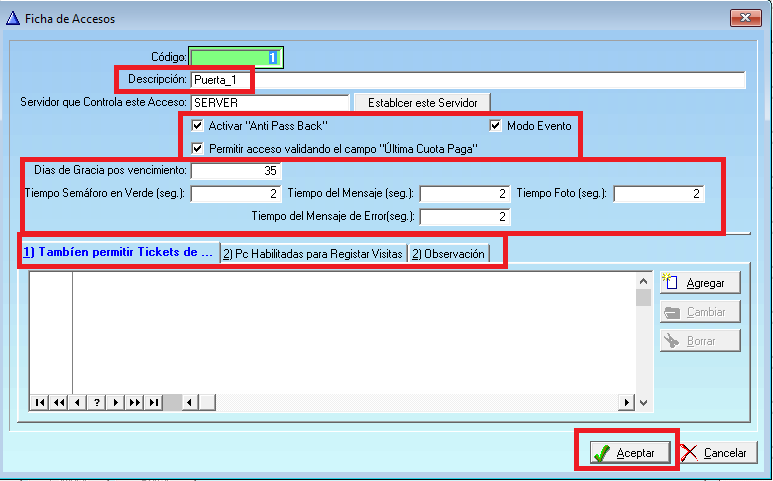Screen dimensions: 773x481
Task: Click the previous page double-arrow navigator button
Action: 59,402
